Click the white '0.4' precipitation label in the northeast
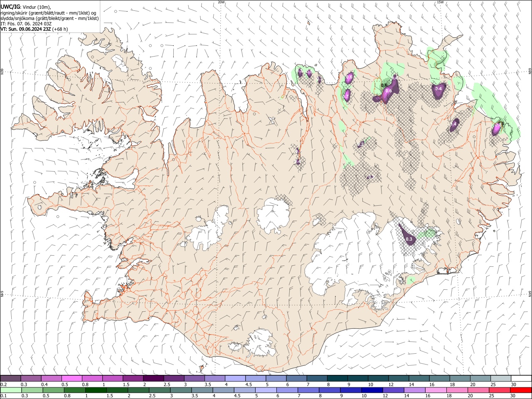The width and height of the screenshot is (532, 399). (438, 89)
